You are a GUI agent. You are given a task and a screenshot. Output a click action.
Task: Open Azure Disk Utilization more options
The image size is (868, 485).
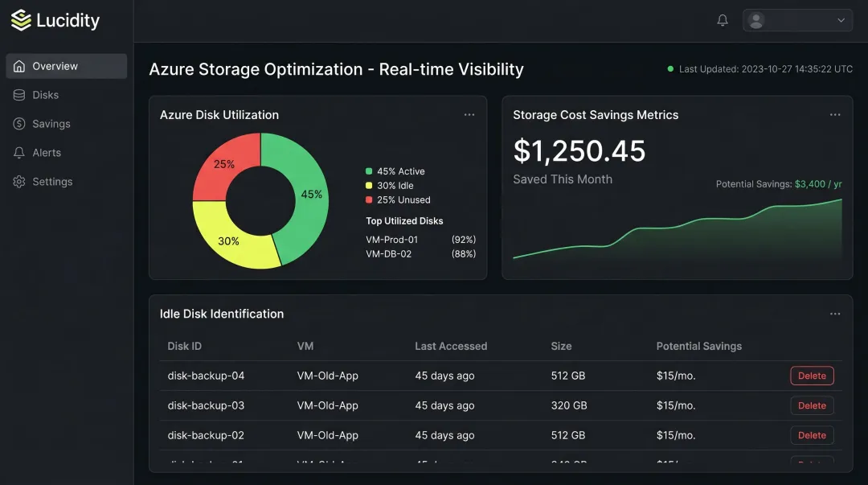point(469,115)
